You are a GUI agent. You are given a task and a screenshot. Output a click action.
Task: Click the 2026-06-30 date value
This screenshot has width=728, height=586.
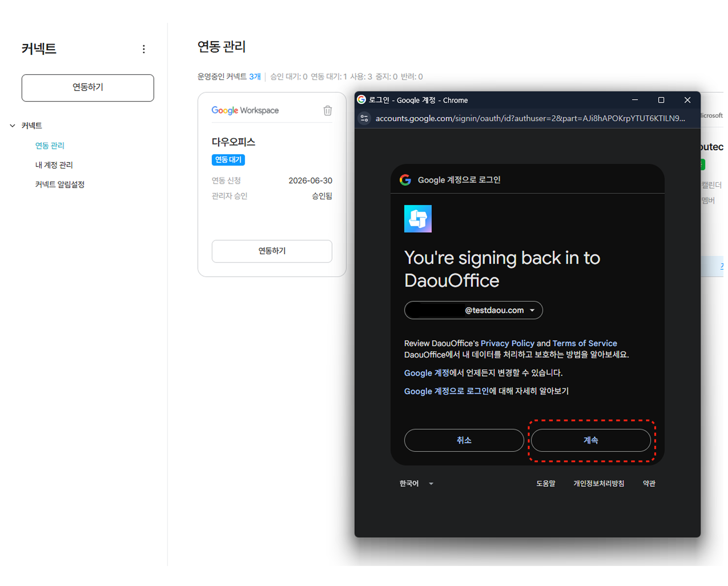tap(310, 181)
